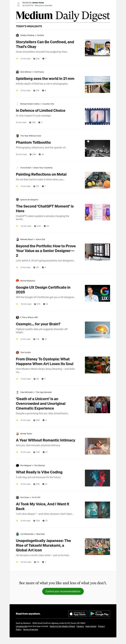Open the Ozempic... for your Brain? article
Viewport: 126px width, 644px height.
38,324
